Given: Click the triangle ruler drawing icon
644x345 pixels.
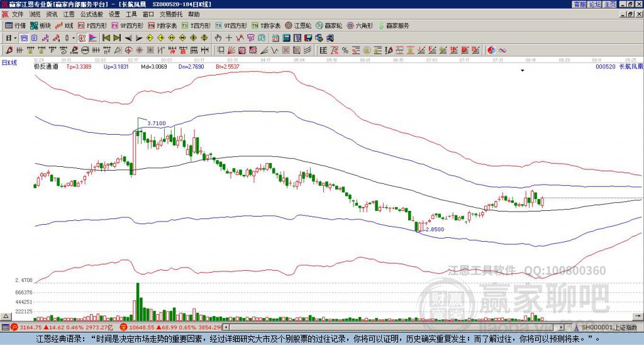Looking at the screenshot, I should pyautogui.click(x=118, y=50).
